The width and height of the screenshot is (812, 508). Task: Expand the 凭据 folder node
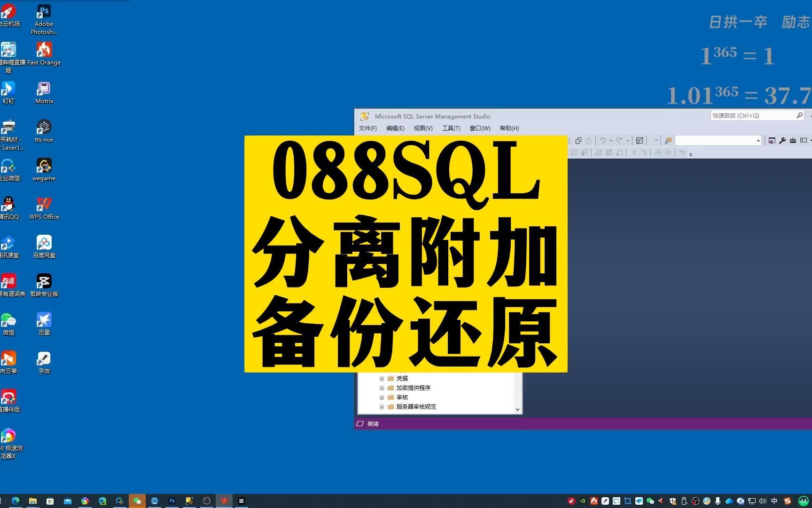pos(382,379)
